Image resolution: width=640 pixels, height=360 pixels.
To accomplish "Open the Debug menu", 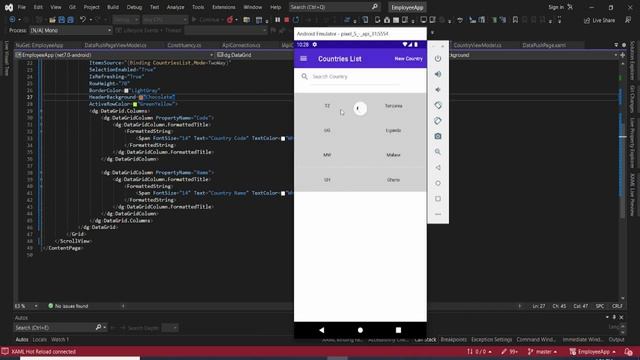I will tap(134, 7).
